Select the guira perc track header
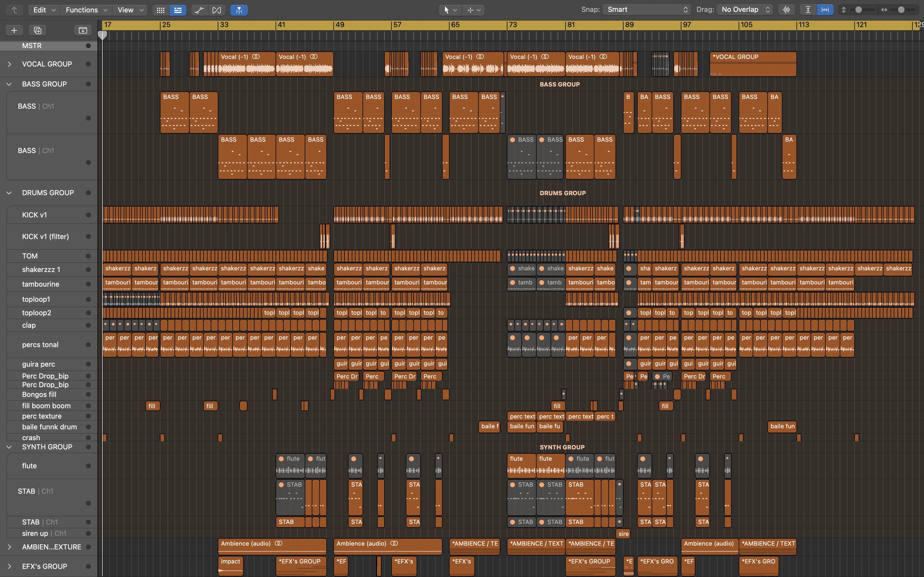This screenshot has width=924, height=577. click(x=52, y=364)
